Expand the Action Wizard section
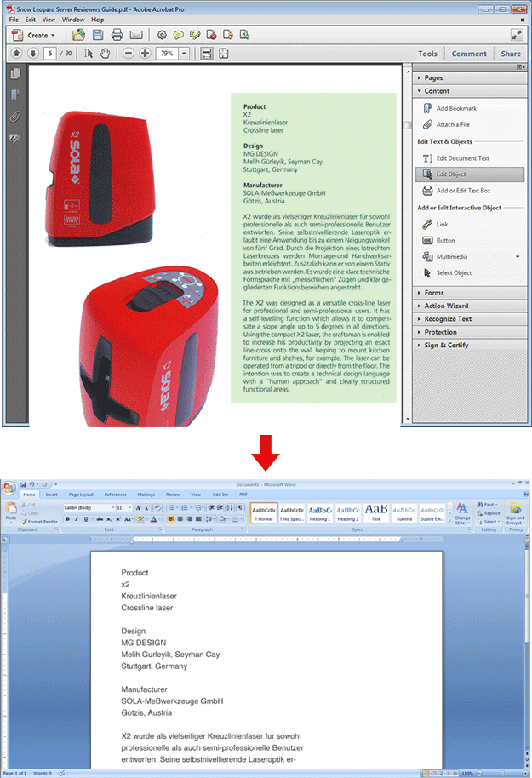The height and width of the screenshot is (778, 532). [x=470, y=306]
